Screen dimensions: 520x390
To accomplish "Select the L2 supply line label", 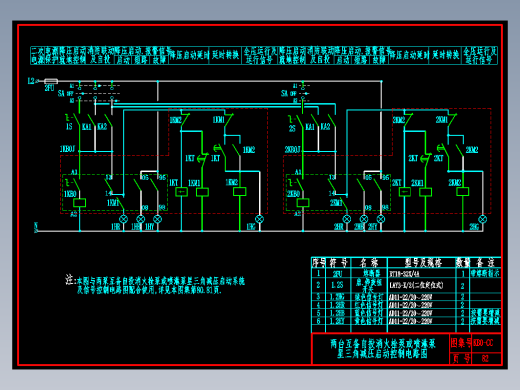I will 31,81.
